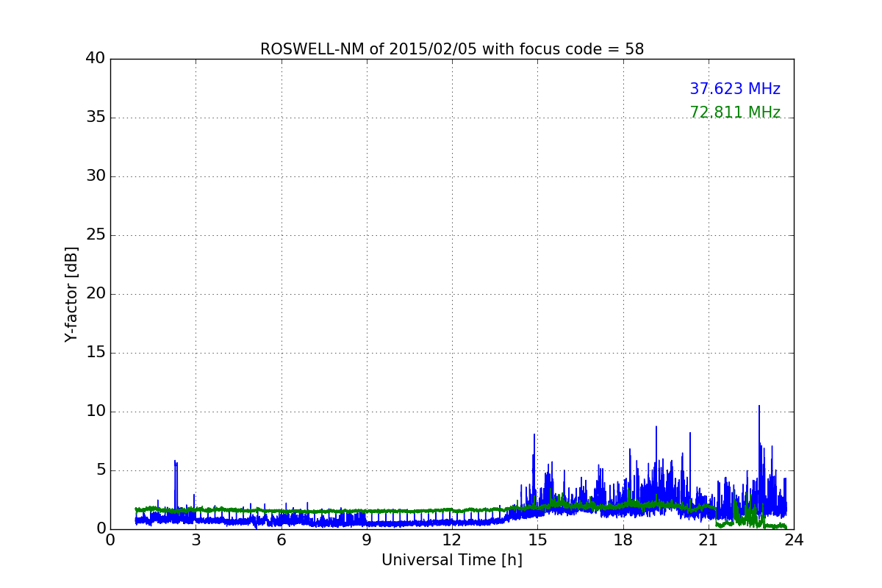Click x-axis tick label 24

pos(794,540)
